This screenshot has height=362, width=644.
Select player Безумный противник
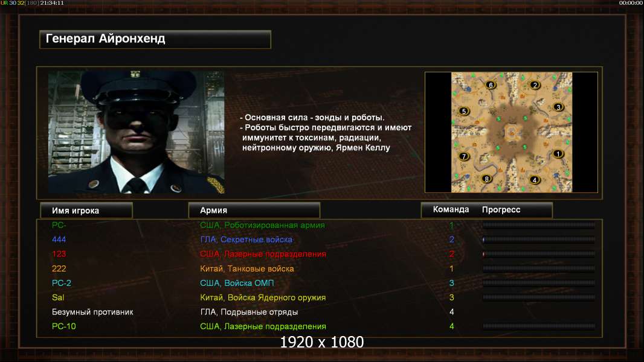[x=92, y=312]
